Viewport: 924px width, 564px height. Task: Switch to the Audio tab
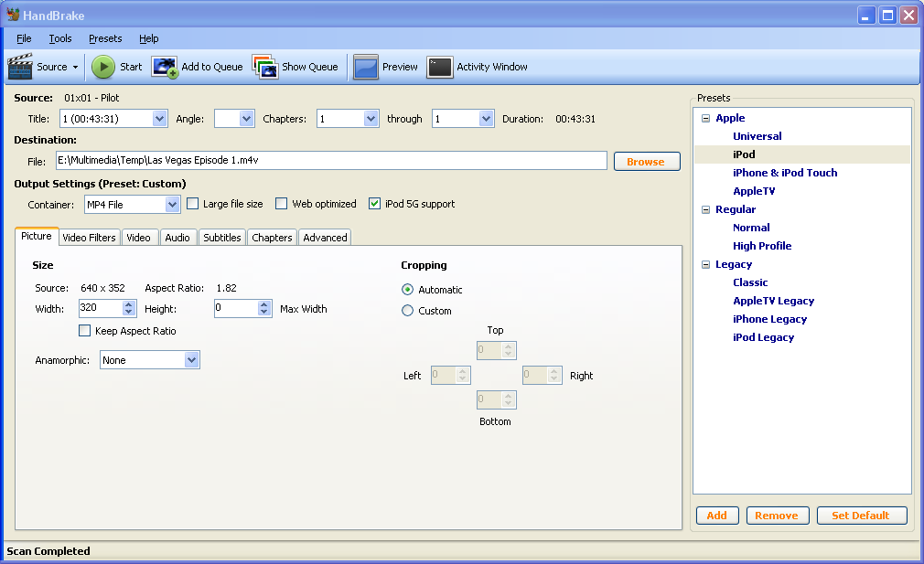pos(177,238)
